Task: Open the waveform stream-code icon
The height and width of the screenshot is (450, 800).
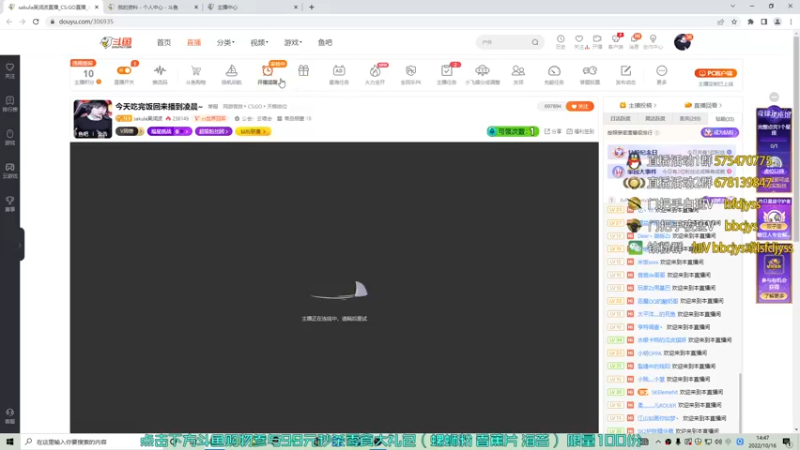Action: (x=160, y=73)
